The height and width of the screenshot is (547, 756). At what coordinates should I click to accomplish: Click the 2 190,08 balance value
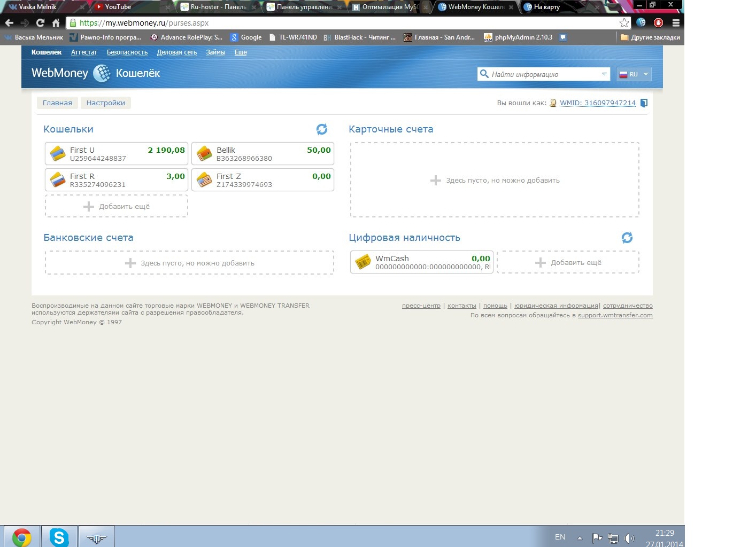tap(166, 150)
